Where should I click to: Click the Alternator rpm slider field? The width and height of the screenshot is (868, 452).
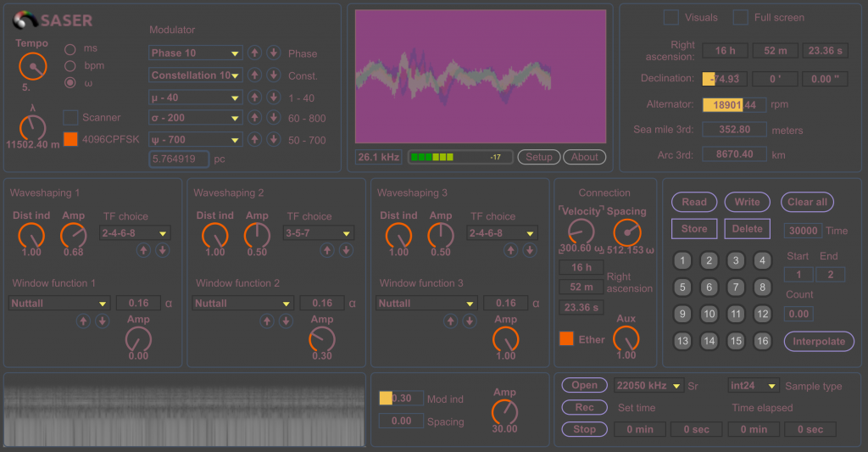[733, 105]
